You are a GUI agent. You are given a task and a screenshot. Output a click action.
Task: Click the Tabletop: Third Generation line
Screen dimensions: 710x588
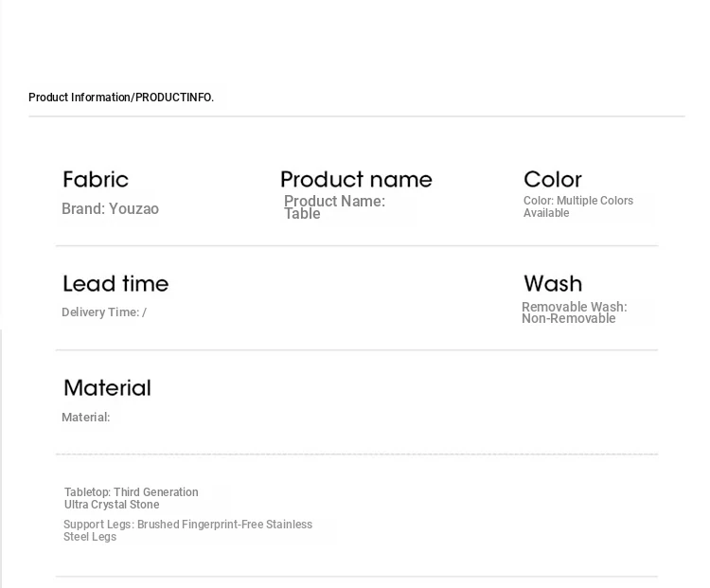pyautogui.click(x=132, y=492)
